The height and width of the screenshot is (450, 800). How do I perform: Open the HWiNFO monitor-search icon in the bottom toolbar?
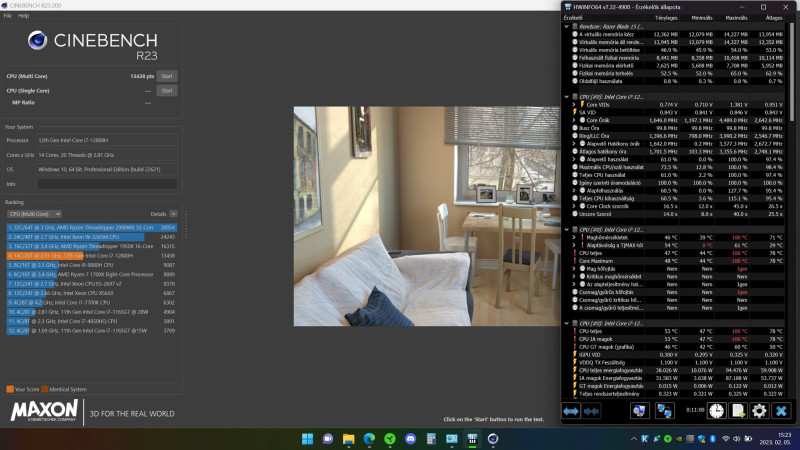click(x=639, y=411)
